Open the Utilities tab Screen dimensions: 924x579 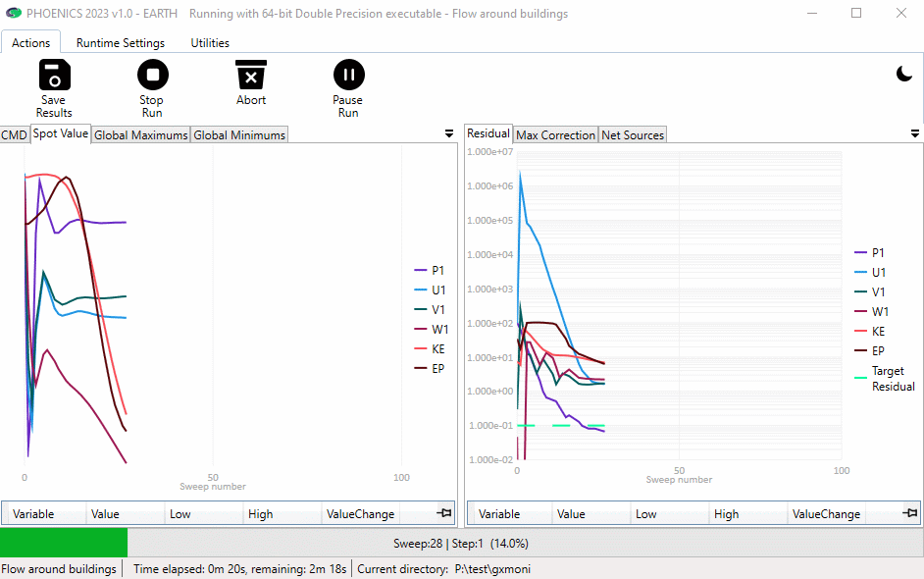coord(210,43)
